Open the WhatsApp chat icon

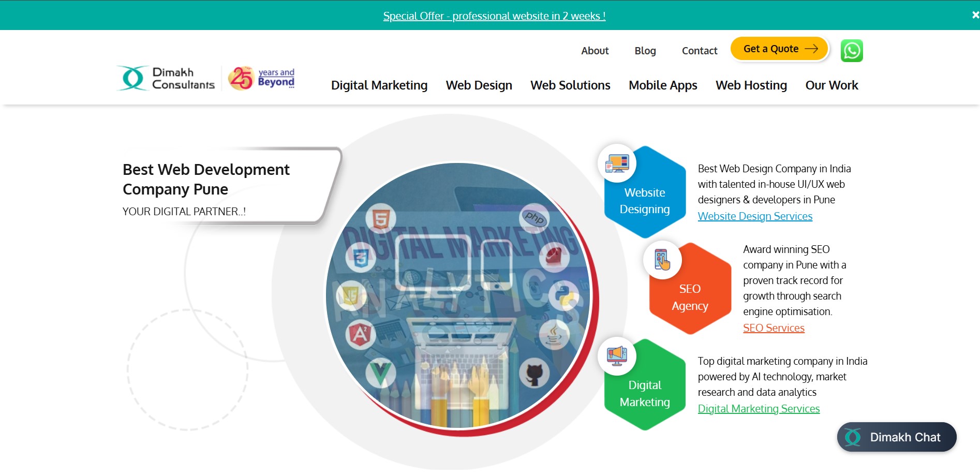[x=852, y=51]
